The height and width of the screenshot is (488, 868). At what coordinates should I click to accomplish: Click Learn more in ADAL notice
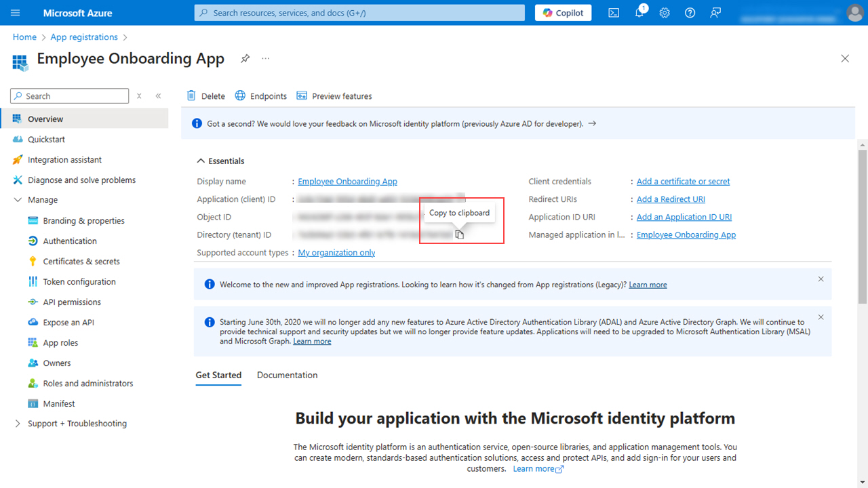312,341
